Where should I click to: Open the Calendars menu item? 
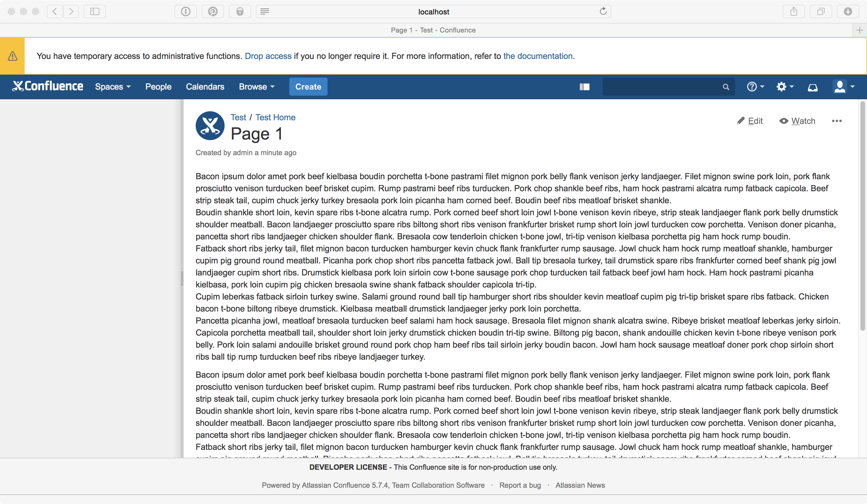(205, 87)
